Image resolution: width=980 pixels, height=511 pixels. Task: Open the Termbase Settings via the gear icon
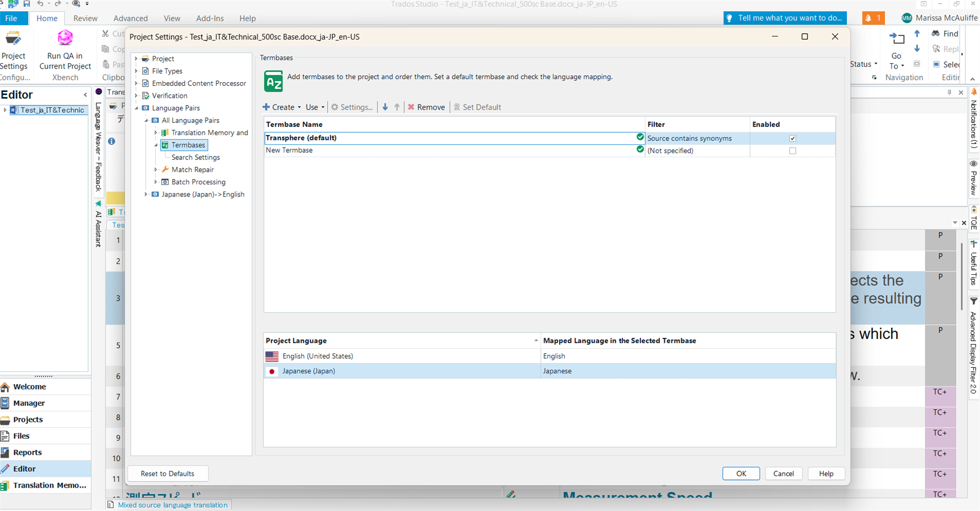click(352, 107)
